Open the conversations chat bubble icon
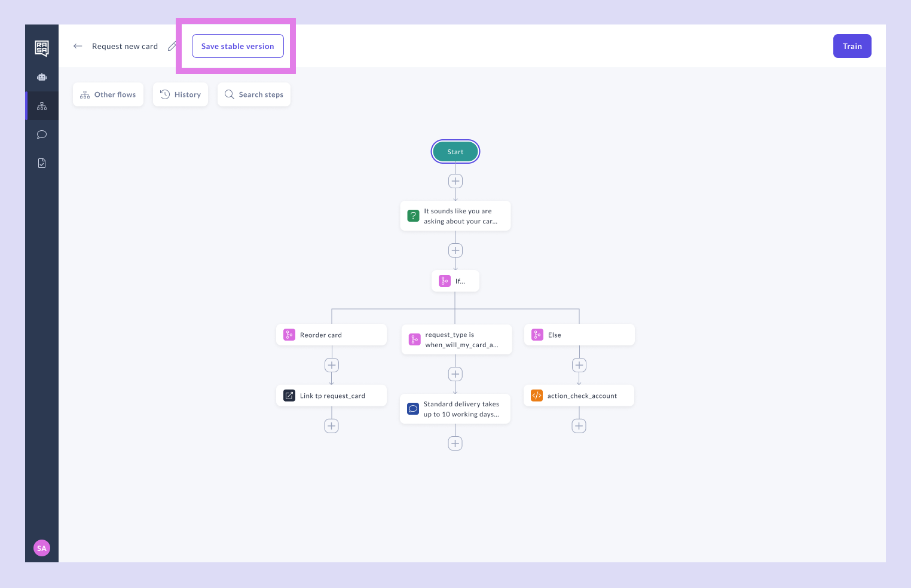This screenshot has height=588, width=911. click(42, 134)
